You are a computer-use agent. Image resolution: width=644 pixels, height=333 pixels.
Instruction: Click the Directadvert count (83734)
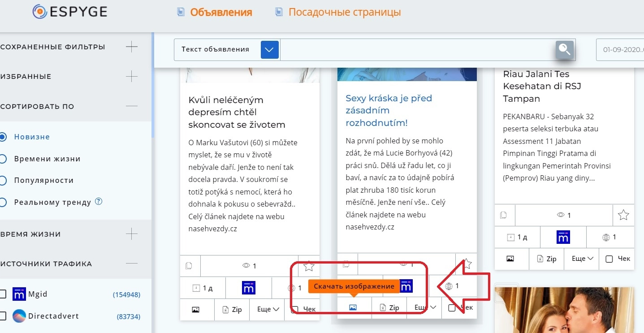tap(129, 316)
